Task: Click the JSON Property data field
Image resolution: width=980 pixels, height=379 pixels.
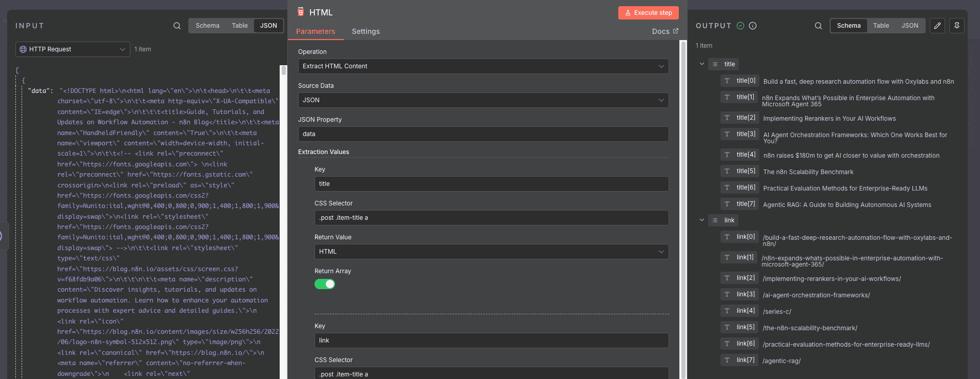Action: click(483, 134)
